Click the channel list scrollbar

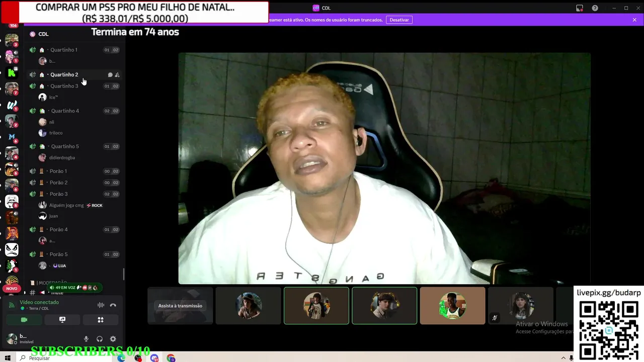click(124, 275)
